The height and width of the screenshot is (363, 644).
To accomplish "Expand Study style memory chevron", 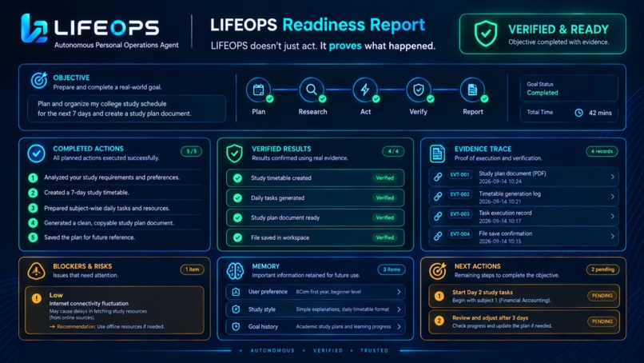I will click(399, 309).
